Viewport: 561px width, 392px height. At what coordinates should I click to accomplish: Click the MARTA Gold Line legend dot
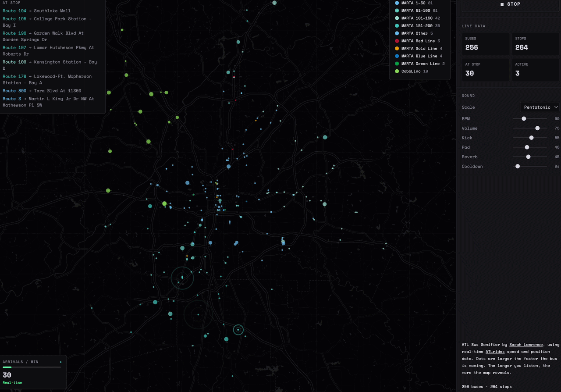point(397,48)
